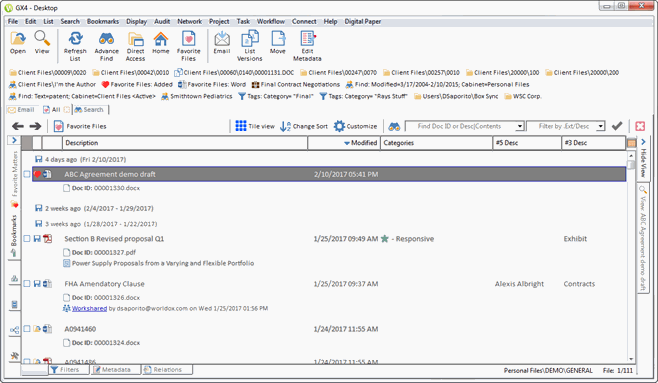Click Favorite Files location button
The image size is (658, 383).
click(x=81, y=126)
